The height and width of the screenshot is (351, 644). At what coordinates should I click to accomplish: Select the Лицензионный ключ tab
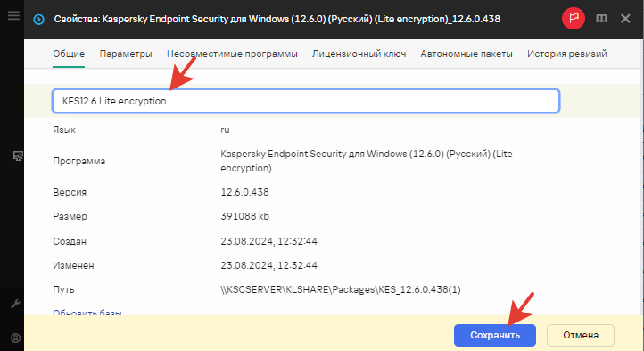pos(359,54)
